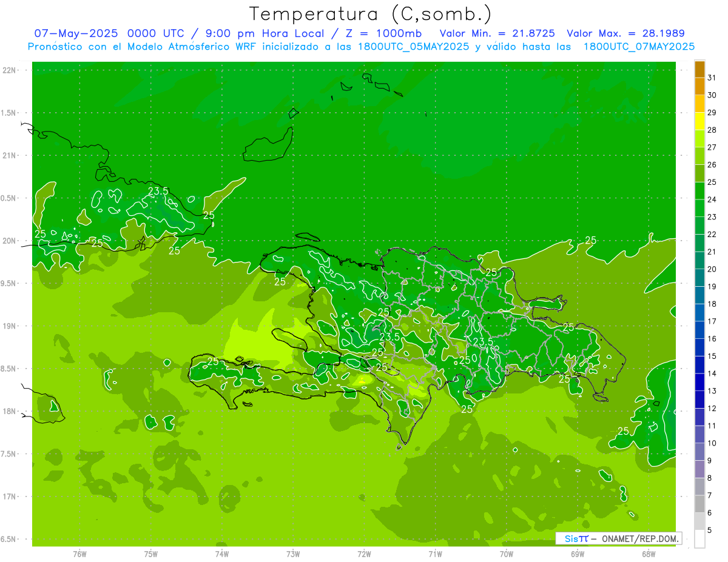Screen dimensions: 728x562
Task: Click the "73W" longitude axis label
Action: pos(293,554)
